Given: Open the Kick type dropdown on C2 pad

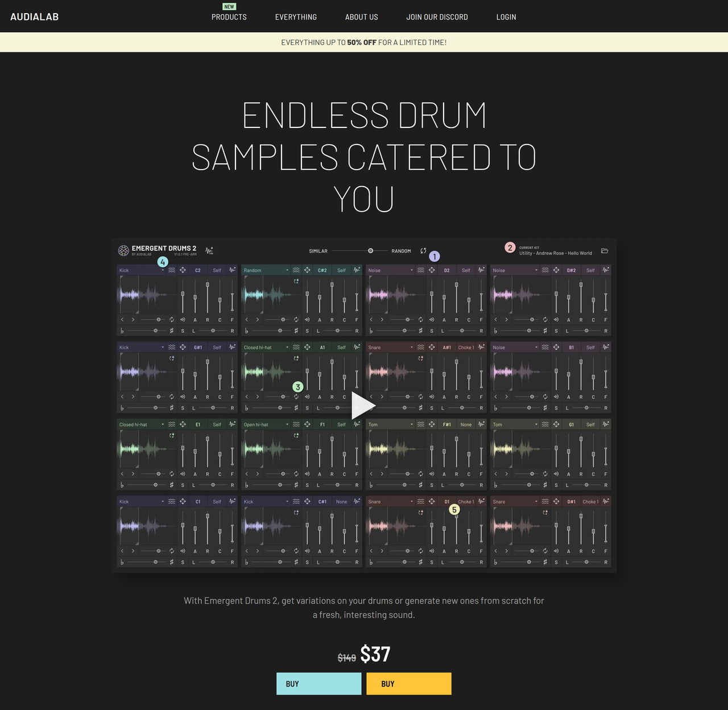Looking at the screenshot, I should 142,270.
